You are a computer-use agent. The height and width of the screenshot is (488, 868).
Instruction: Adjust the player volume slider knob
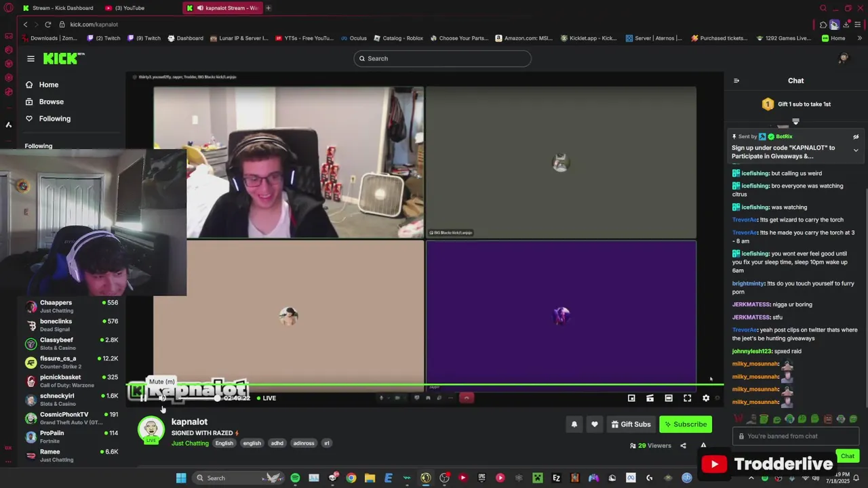pyautogui.click(x=217, y=398)
